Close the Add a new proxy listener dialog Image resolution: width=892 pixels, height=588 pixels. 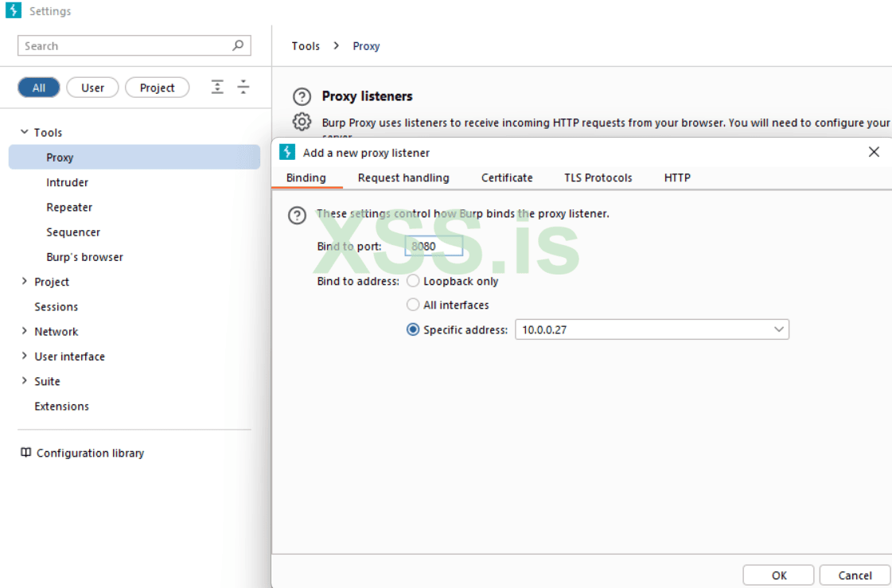[874, 152]
